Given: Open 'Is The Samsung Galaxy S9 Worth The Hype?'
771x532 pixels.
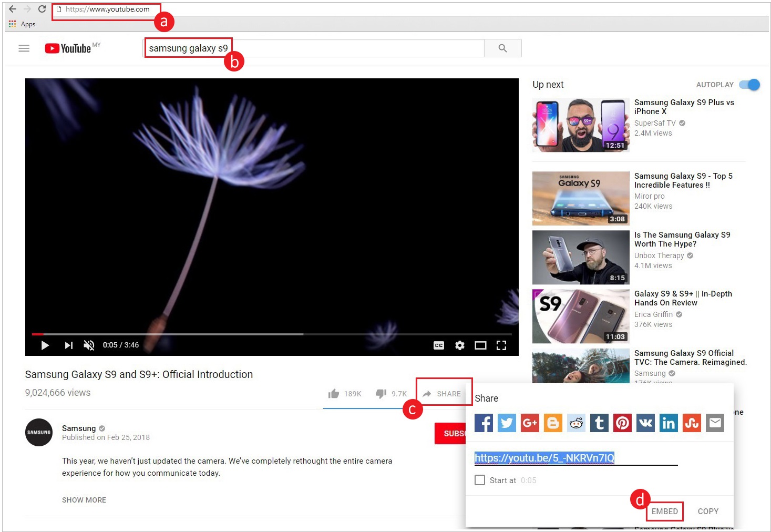Looking at the screenshot, I should point(682,239).
